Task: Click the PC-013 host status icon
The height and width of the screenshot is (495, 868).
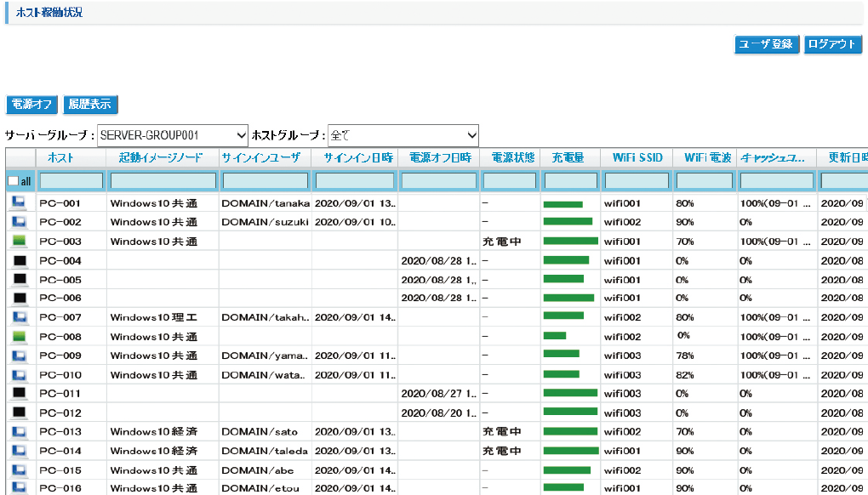Action: (20, 431)
